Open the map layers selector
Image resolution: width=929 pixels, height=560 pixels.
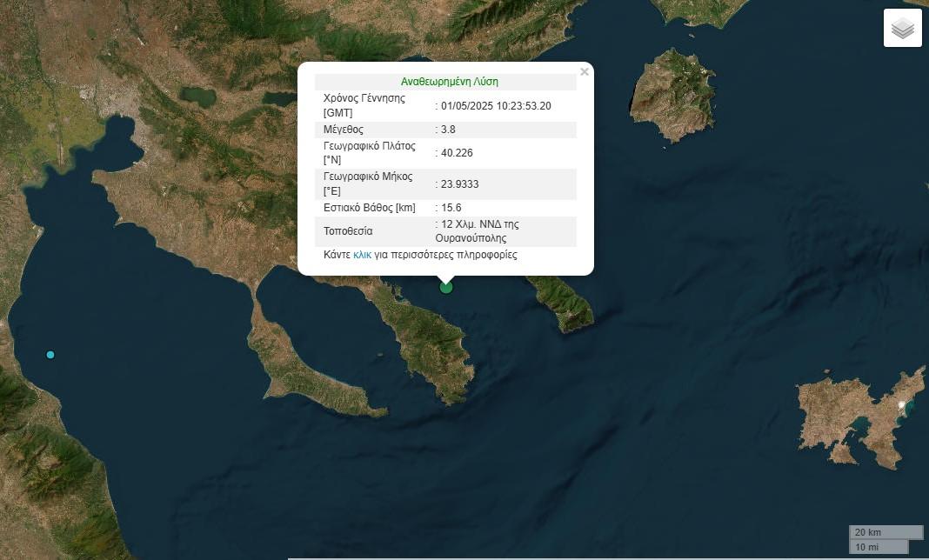tap(902, 28)
